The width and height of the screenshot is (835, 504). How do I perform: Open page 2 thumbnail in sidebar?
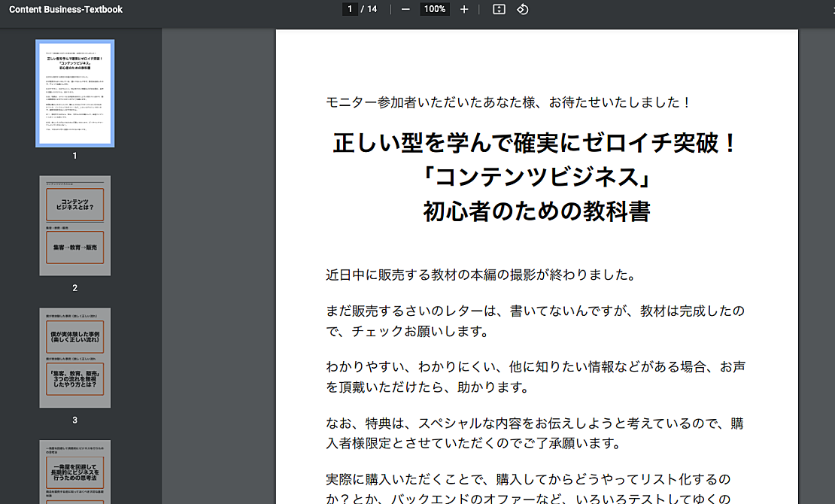coord(75,226)
